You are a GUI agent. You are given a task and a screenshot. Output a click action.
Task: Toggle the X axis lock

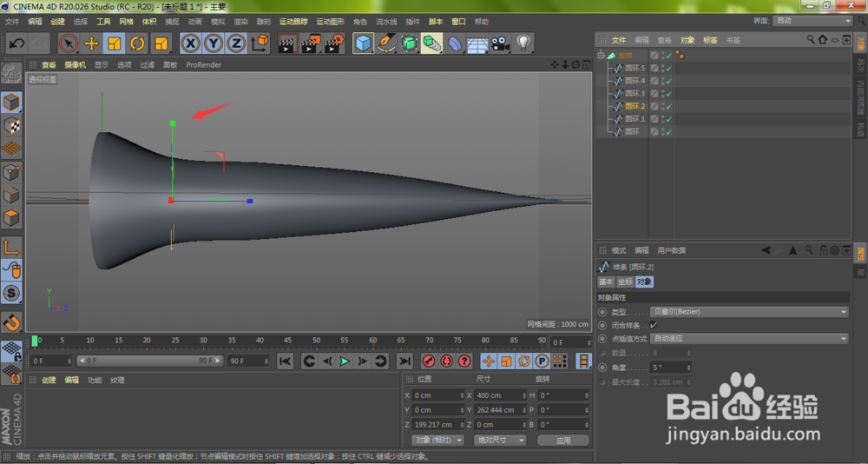coord(190,43)
